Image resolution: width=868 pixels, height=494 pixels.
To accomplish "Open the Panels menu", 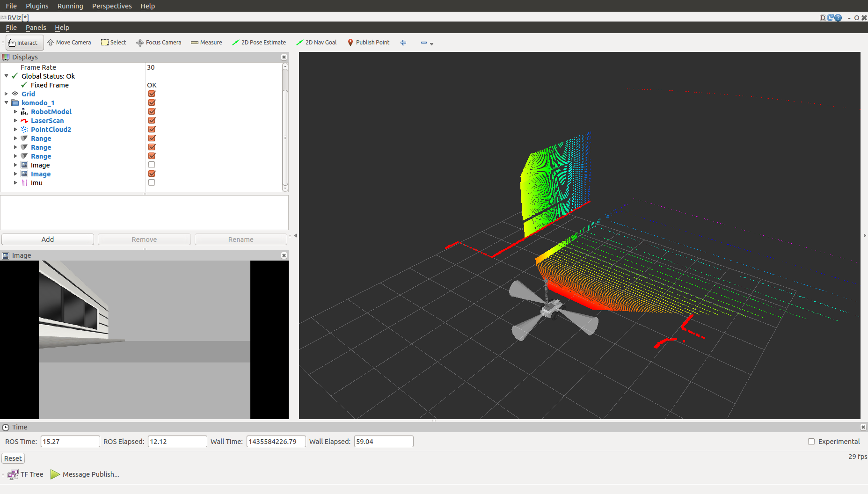I will (x=36, y=28).
